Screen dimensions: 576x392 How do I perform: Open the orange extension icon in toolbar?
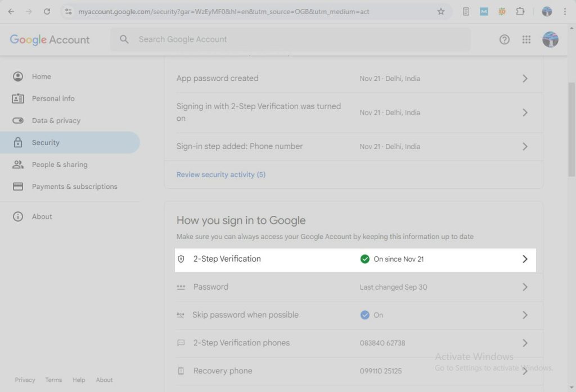point(502,11)
